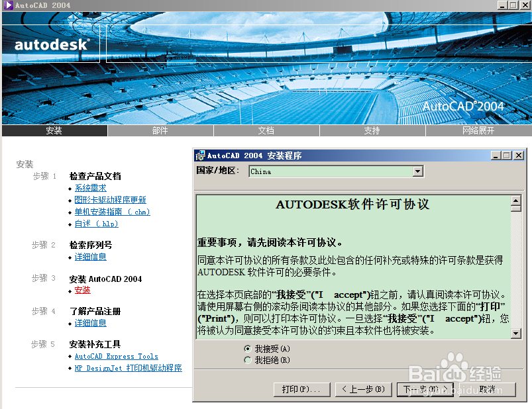Open the 图形卡驱动程序更新 link
This screenshot has height=409, width=532.
click(x=110, y=200)
